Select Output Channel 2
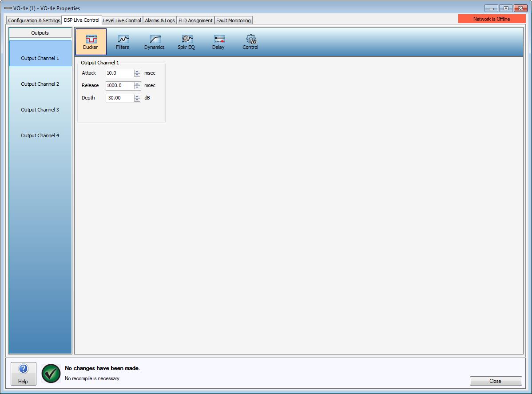The image size is (532, 394). pos(40,84)
